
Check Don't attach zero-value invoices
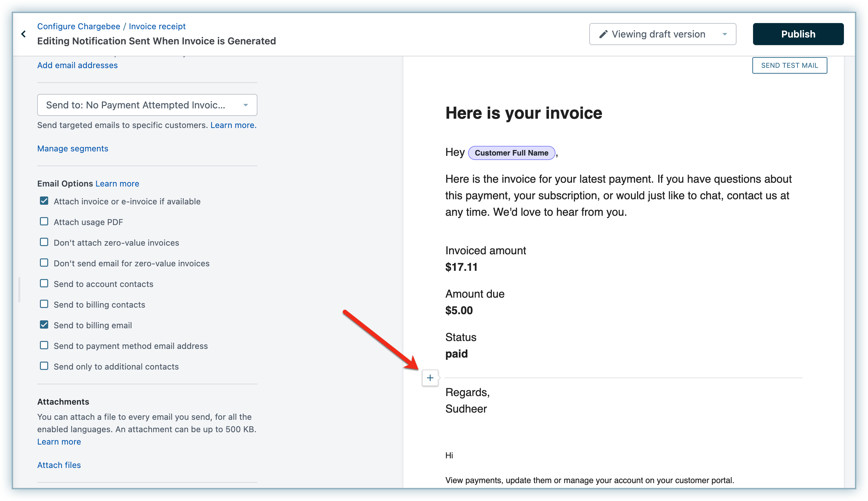coord(44,242)
